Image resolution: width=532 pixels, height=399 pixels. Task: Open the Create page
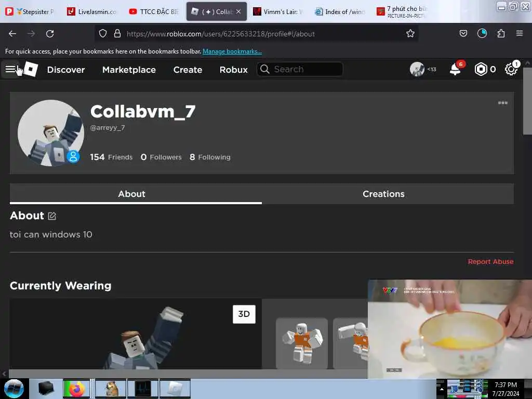pos(188,70)
